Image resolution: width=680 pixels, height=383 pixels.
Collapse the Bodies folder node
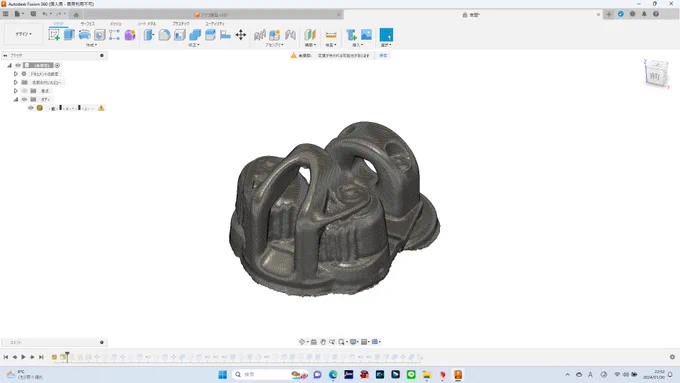click(16, 99)
